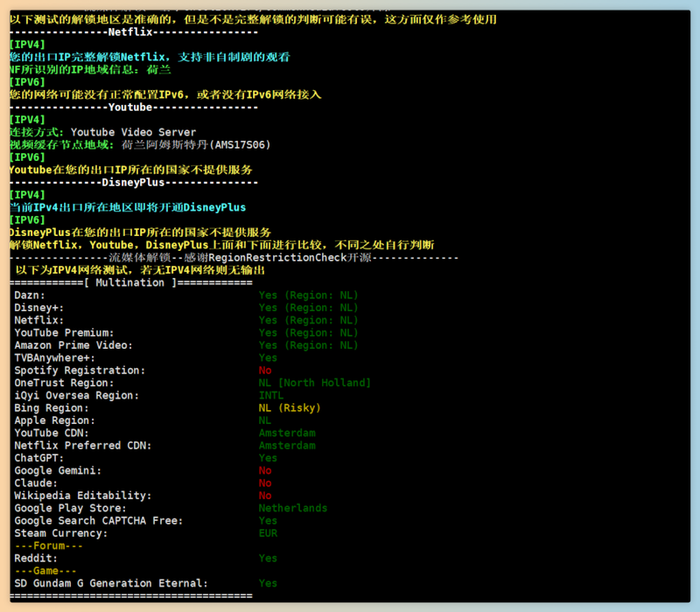Click the 'Google Gemini:' label
The image size is (700, 612).
point(58,470)
